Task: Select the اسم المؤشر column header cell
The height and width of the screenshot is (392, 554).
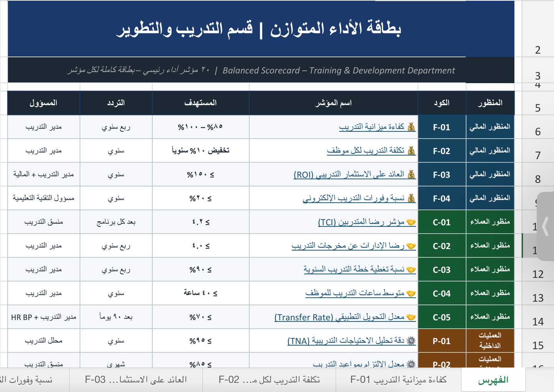Action: (x=333, y=103)
